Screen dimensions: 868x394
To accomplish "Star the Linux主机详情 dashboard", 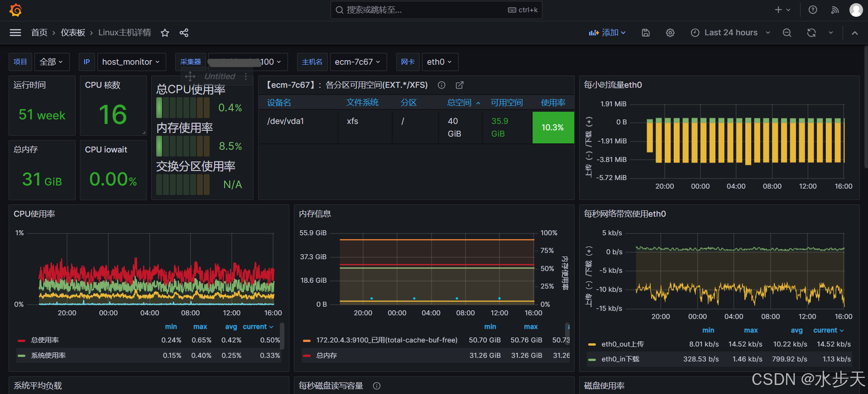I will tap(165, 33).
